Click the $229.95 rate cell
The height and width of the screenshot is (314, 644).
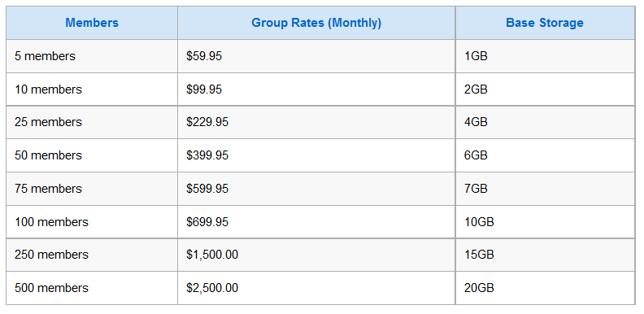316,123
